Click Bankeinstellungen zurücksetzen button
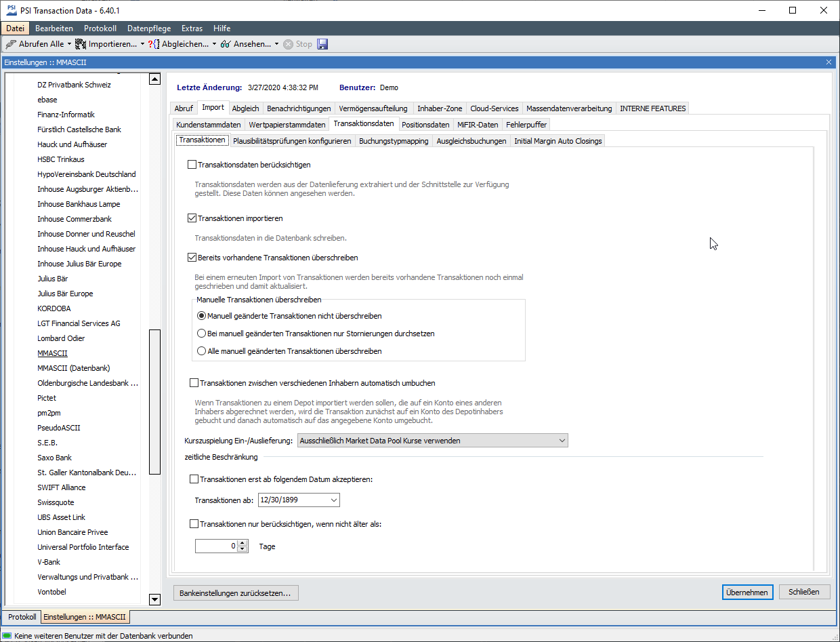 tap(235, 593)
